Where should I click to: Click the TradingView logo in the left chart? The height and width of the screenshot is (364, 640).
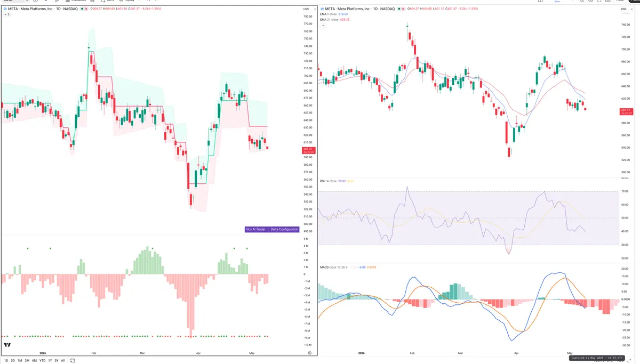coord(7,345)
